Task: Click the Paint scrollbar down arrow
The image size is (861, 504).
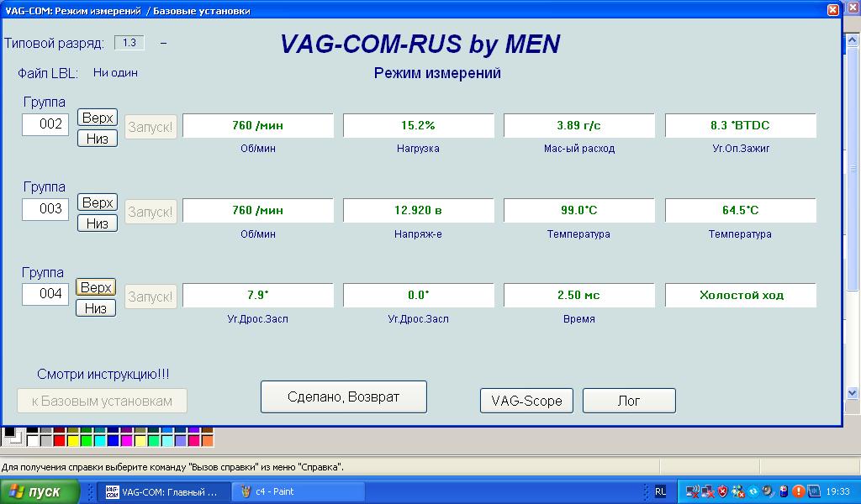Action: (x=853, y=392)
